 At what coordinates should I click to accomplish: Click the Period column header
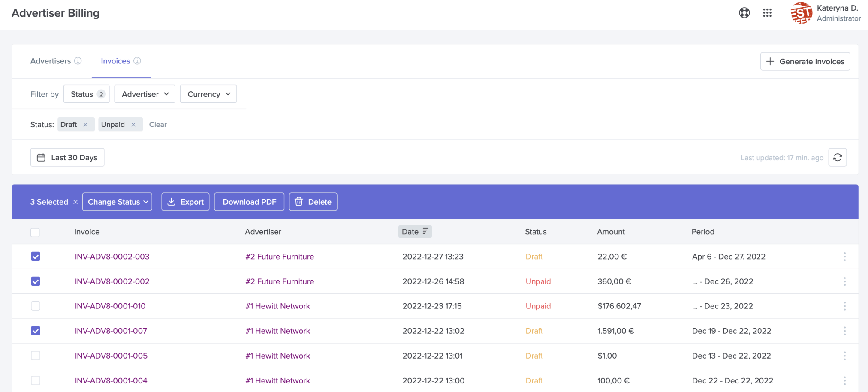(x=703, y=232)
